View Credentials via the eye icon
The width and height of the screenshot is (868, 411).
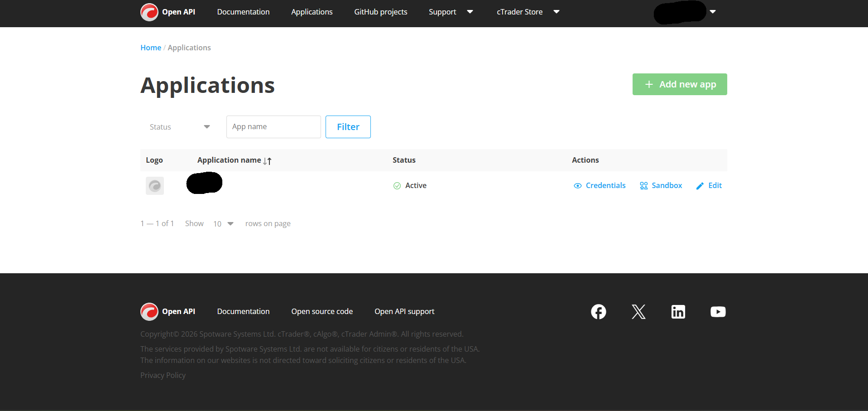(577, 186)
